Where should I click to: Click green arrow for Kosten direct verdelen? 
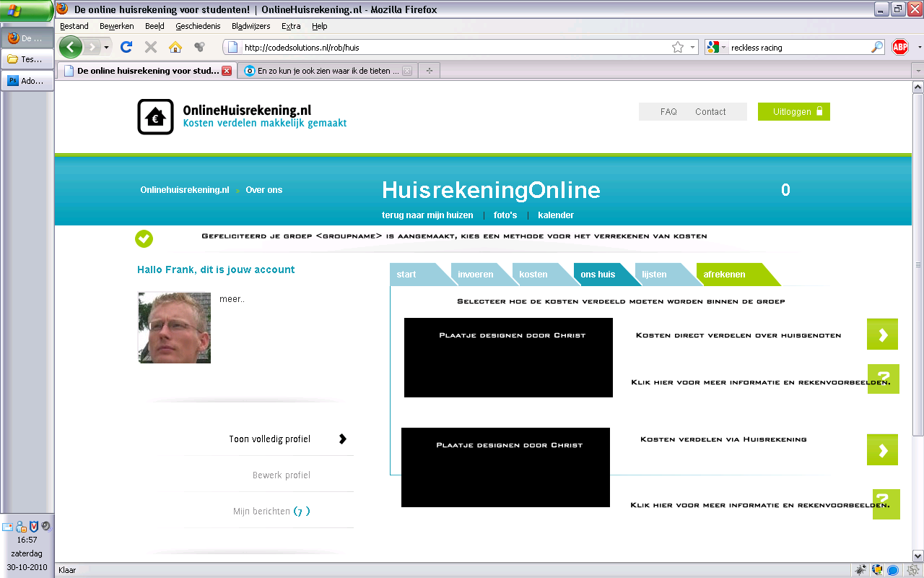(x=882, y=335)
